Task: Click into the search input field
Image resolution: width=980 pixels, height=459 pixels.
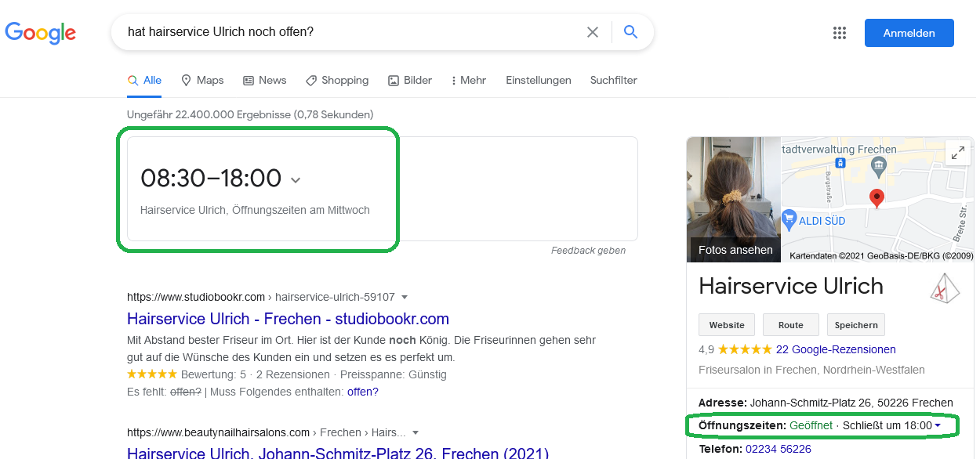Action: pyautogui.click(x=353, y=32)
